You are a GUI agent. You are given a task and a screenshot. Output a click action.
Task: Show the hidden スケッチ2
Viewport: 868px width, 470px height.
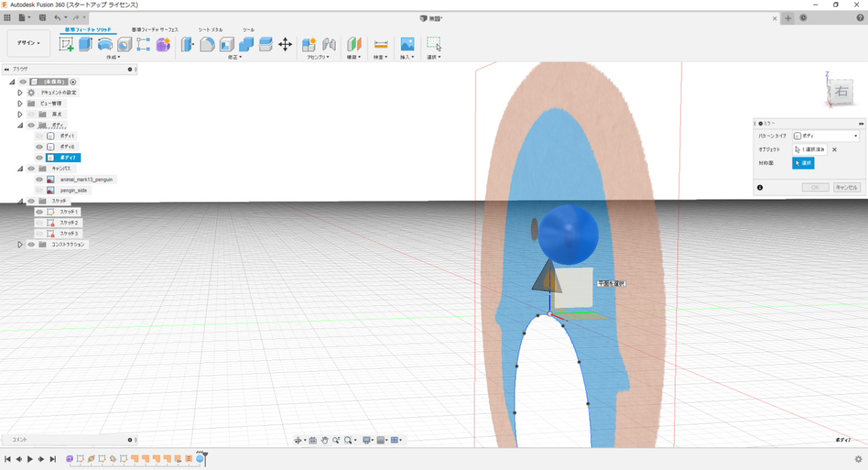coord(40,223)
